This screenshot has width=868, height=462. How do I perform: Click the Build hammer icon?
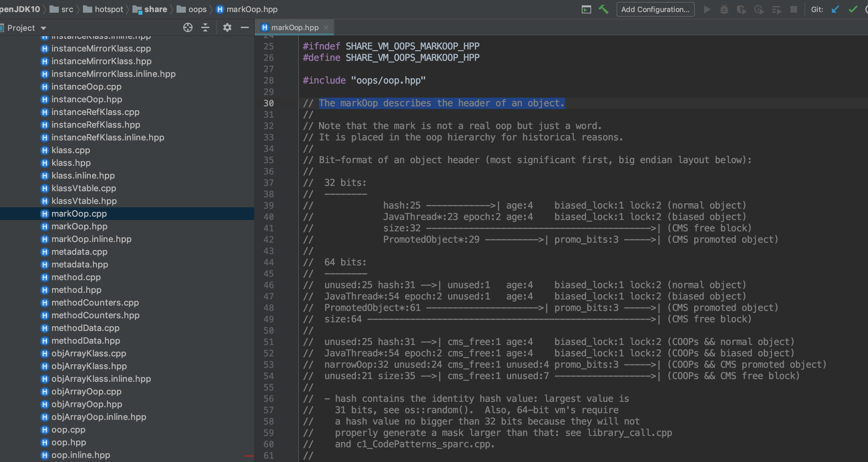[603, 9]
